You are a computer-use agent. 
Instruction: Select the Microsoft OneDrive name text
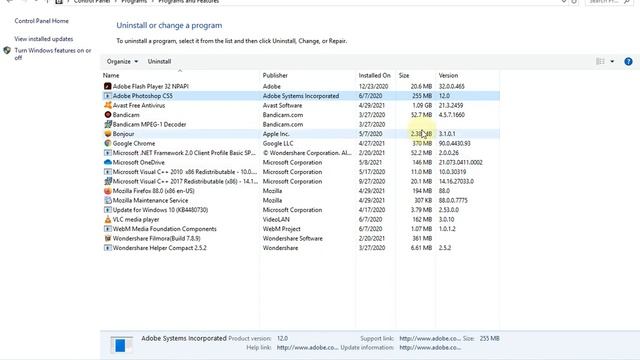[138, 162]
